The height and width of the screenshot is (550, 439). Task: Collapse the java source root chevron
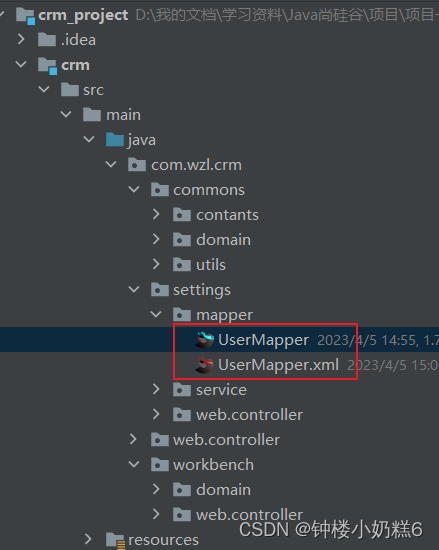pos(89,139)
